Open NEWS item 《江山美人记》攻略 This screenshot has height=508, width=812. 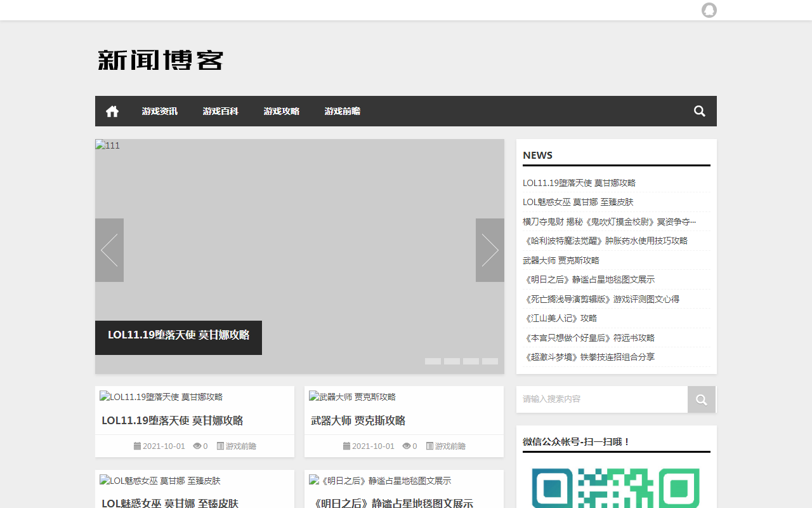pyautogui.click(x=560, y=318)
